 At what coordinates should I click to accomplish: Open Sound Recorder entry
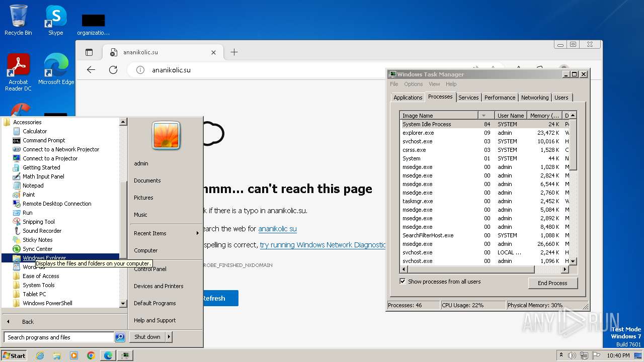pos(42,231)
